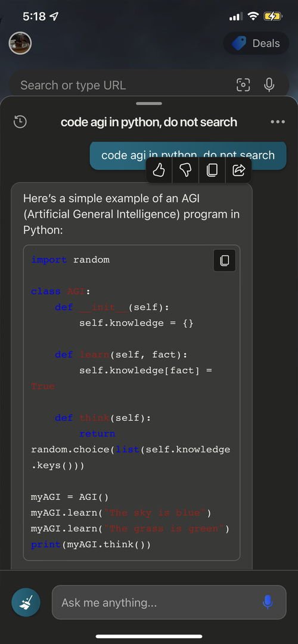Open chat history clock icon

click(x=20, y=121)
